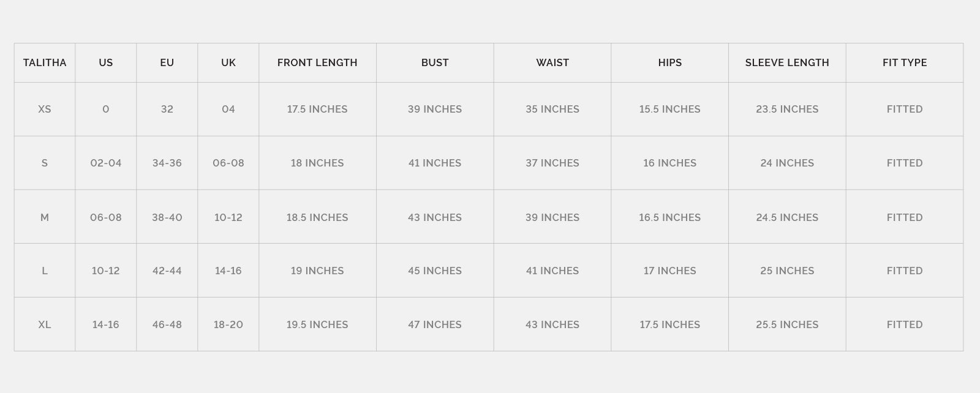Select the FRONT LENGTH column header
The image size is (980, 393).
317,62
